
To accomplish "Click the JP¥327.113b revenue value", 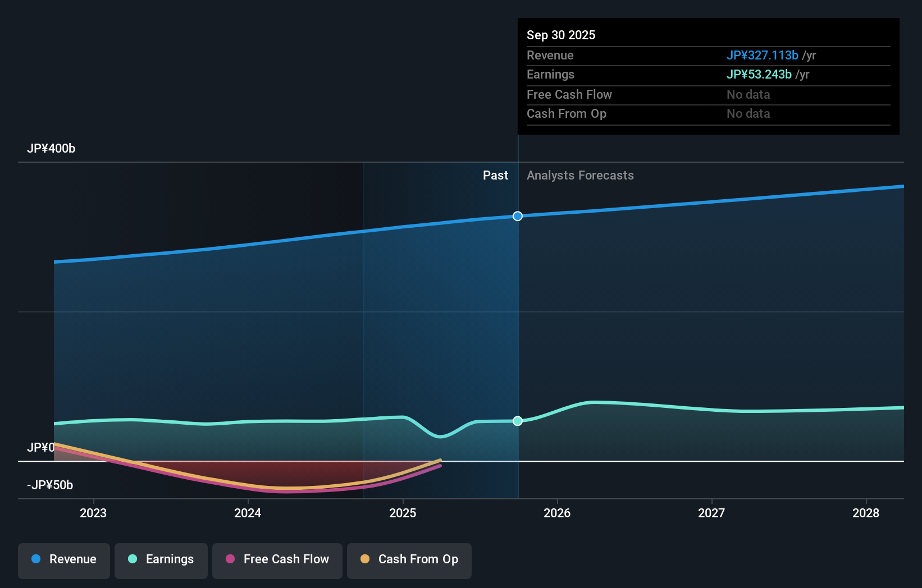I will point(763,55).
